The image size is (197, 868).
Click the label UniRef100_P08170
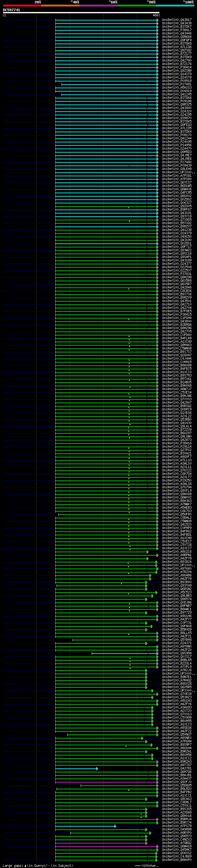177,135
